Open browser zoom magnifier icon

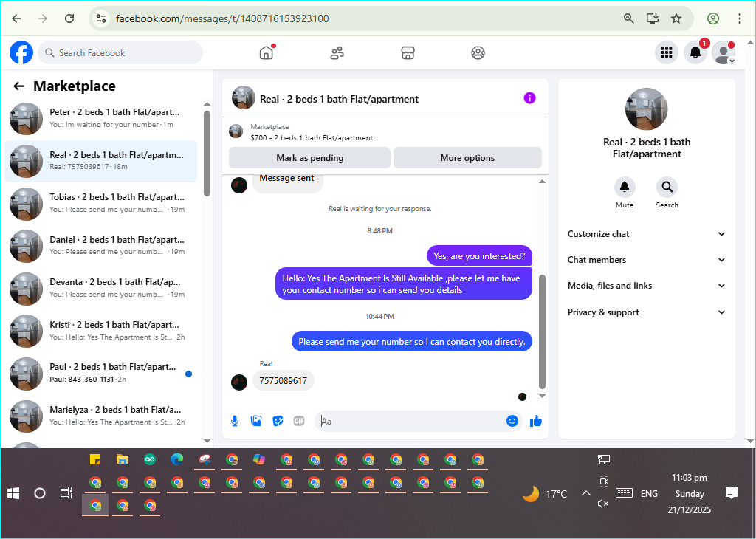coord(628,18)
